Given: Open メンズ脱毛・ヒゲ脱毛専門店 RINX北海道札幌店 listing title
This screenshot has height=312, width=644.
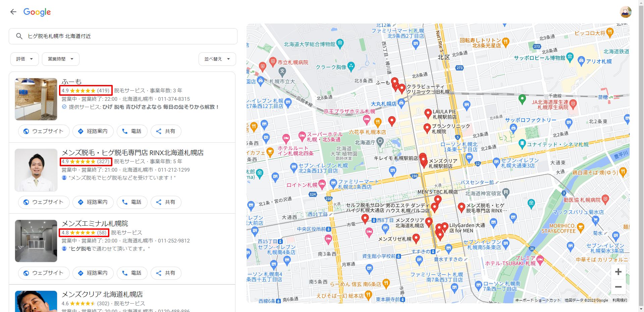Looking at the screenshot, I should pyautogui.click(x=132, y=152).
